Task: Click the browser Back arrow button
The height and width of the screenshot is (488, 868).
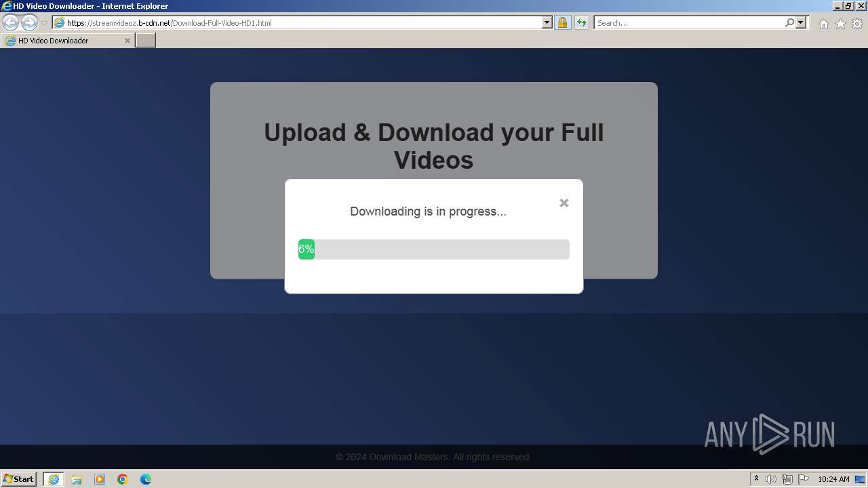Action: pos(10,22)
